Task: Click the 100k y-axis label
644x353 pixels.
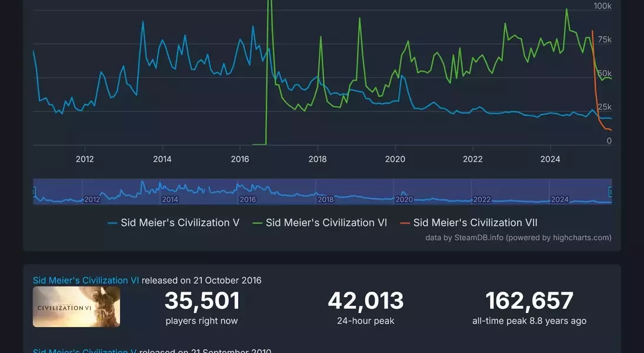Action: click(x=602, y=6)
